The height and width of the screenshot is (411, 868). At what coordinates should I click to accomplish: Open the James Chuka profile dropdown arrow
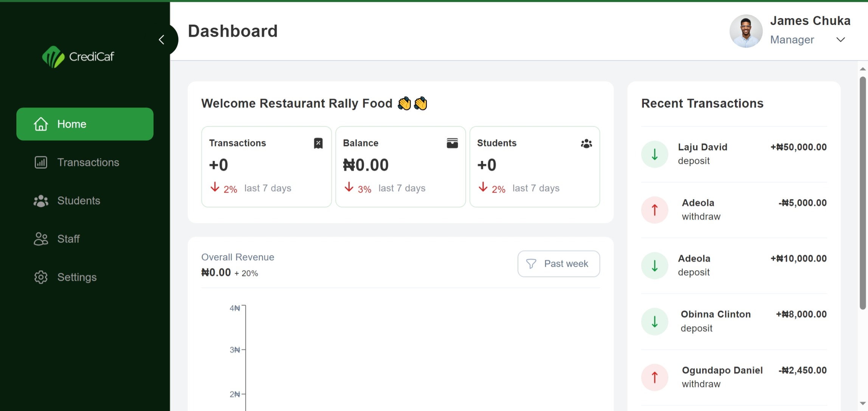coord(840,40)
